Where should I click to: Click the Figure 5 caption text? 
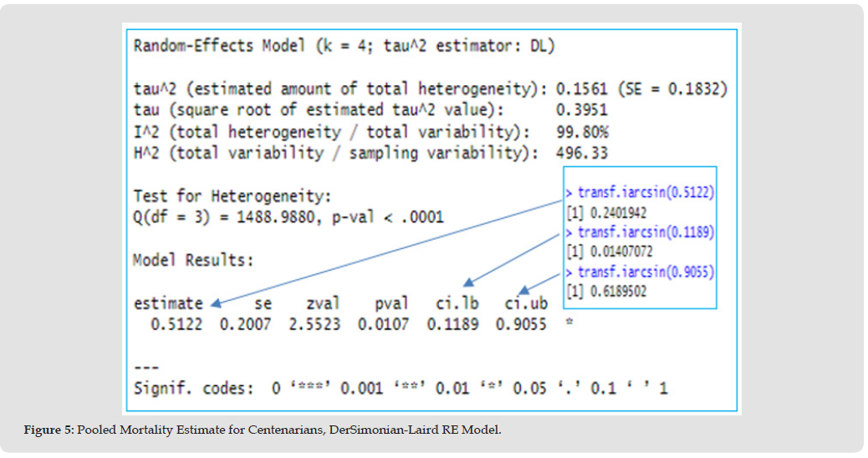click(263, 429)
